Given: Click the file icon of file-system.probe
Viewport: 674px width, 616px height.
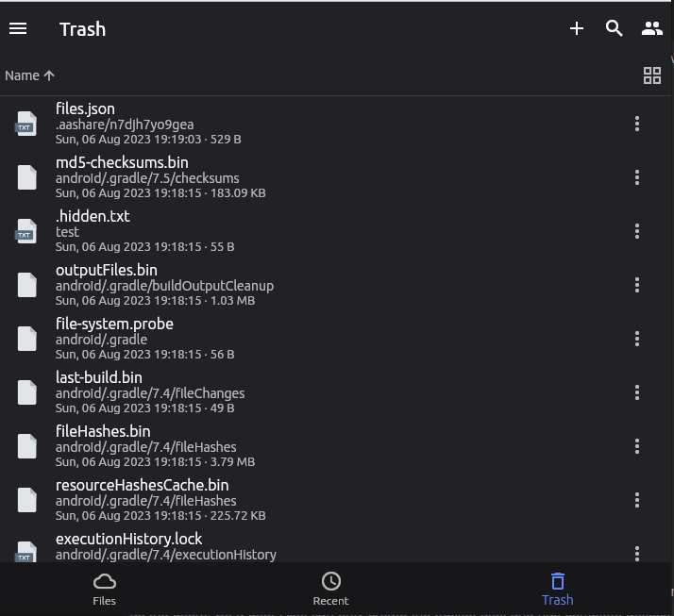Looking at the screenshot, I should point(26,339).
